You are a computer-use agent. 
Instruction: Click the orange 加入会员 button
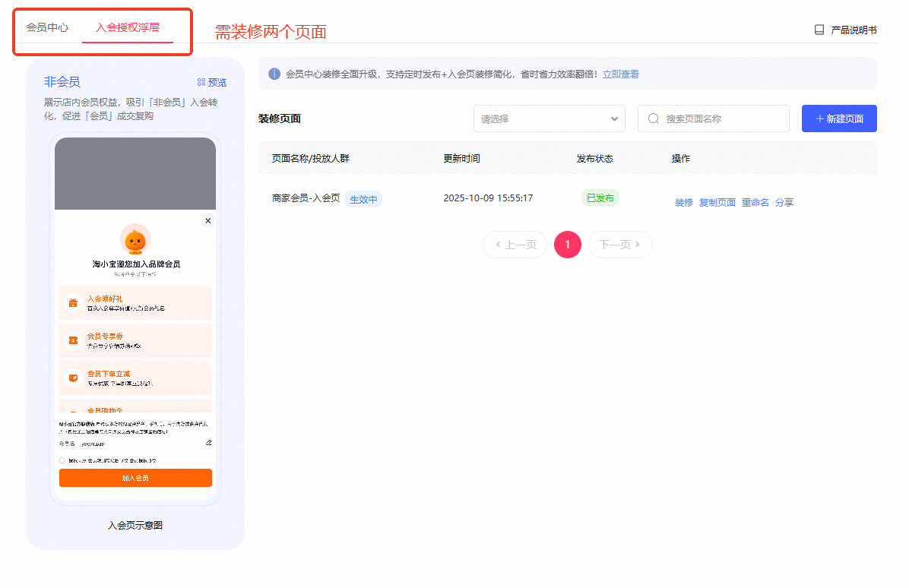tap(135, 478)
